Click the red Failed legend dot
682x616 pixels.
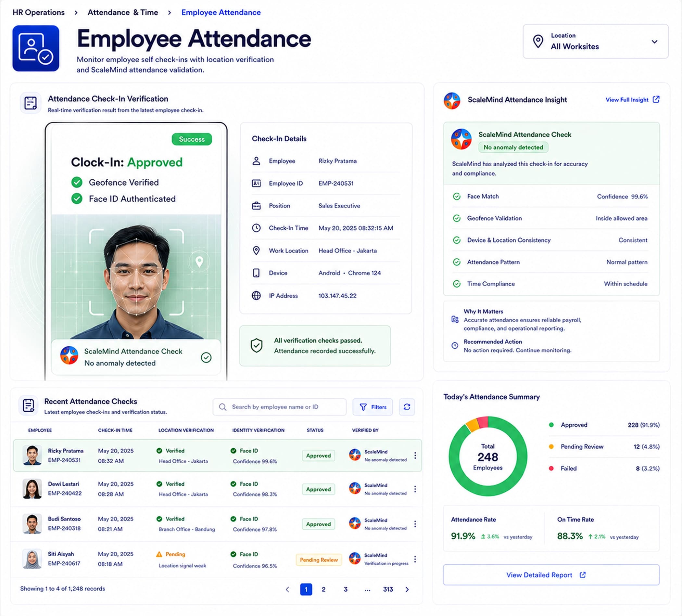click(551, 468)
